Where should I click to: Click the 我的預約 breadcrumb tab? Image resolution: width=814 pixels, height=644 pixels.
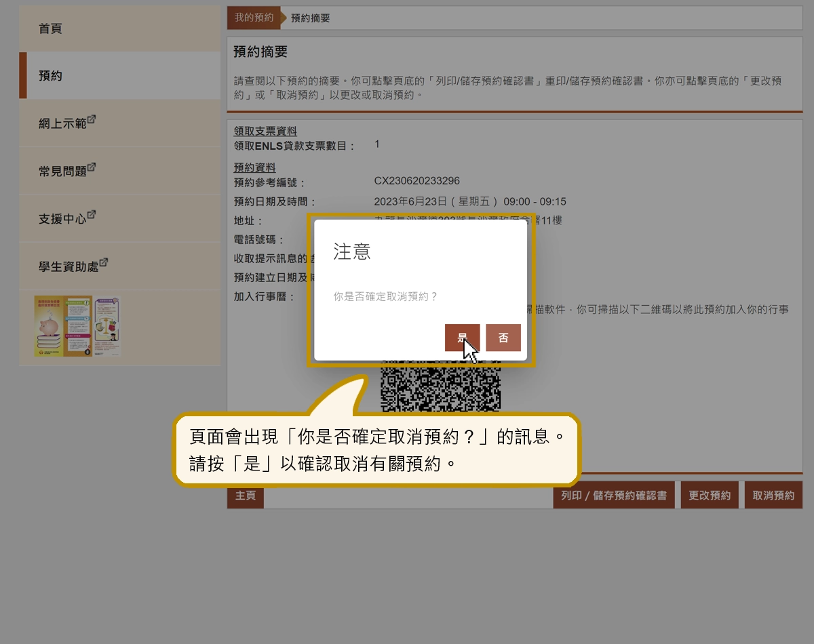[x=253, y=18]
